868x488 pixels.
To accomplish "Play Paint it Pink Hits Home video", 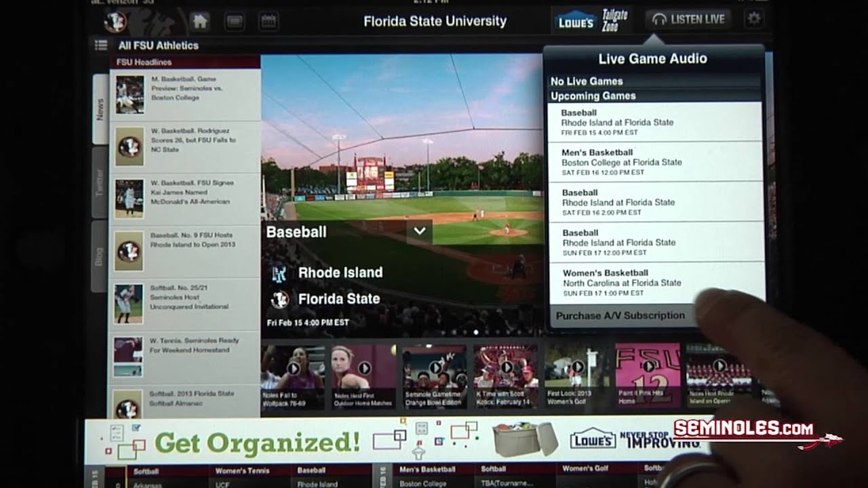I will click(x=648, y=376).
